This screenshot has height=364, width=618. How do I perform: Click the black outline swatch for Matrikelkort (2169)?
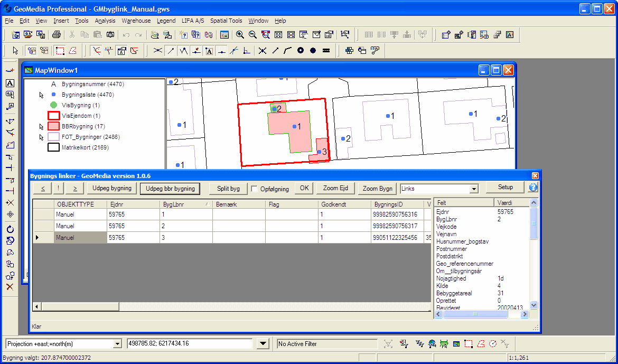(53, 148)
